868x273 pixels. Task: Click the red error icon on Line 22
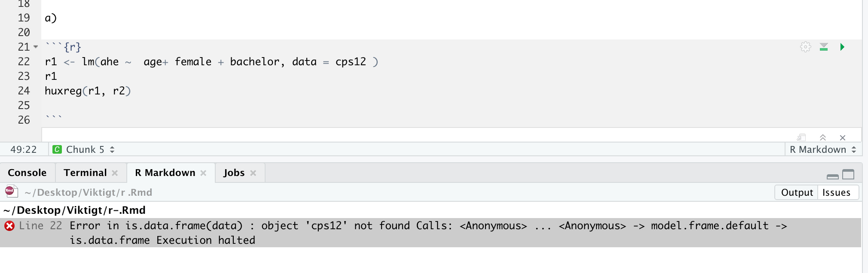click(x=9, y=226)
